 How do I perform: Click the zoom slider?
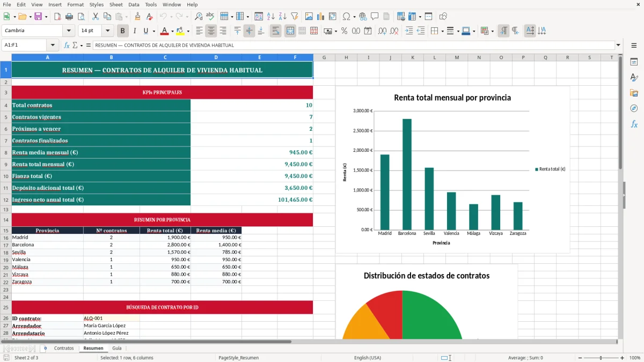[x=601, y=358]
